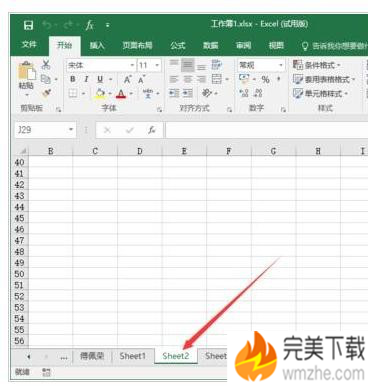Switch to the 视图 (View) ribbon tab
368x392 pixels.
276,45
